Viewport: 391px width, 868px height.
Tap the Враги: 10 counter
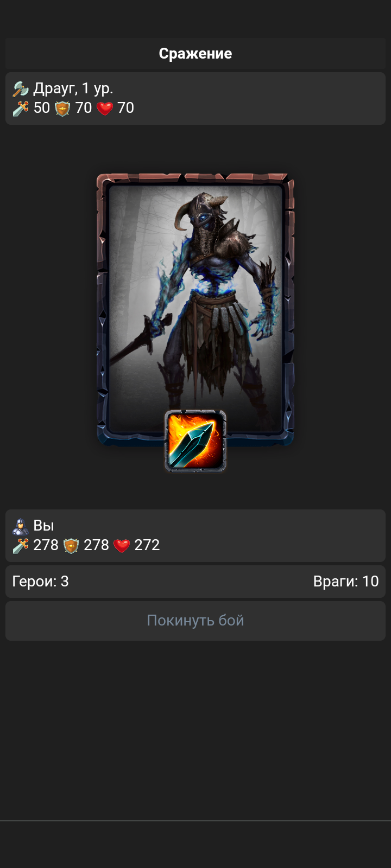tap(346, 582)
